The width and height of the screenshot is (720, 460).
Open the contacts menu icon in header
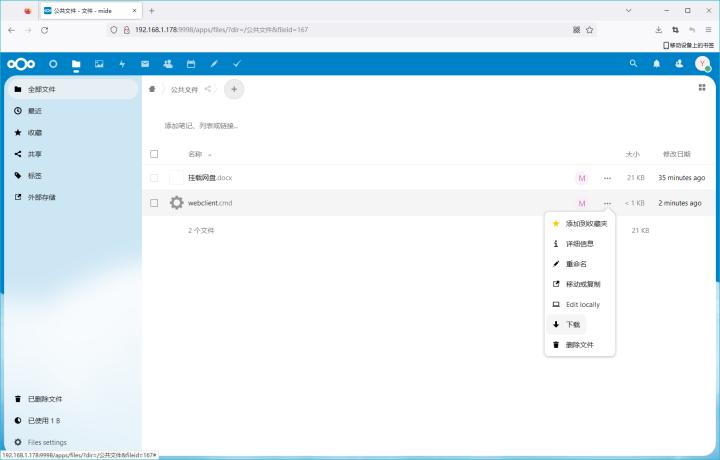point(680,64)
